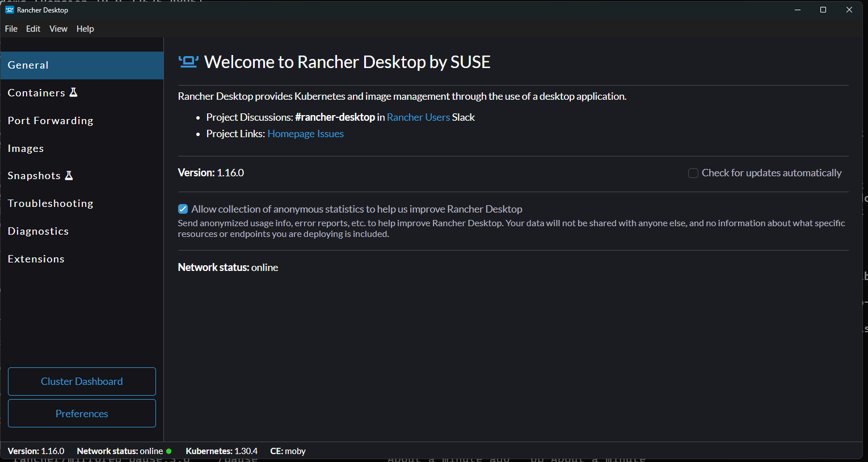The height and width of the screenshot is (462, 868).
Task: Click Version: 1.16.0 in status bar
Action: [x=36, y=451]
